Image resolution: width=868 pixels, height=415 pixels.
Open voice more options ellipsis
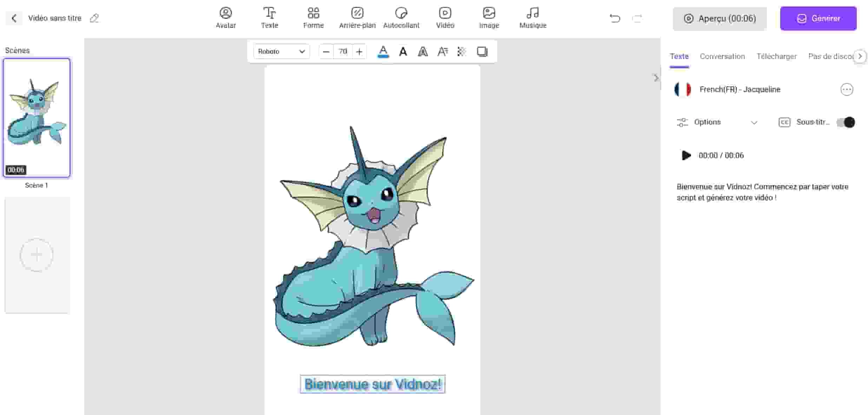[x=847, y=90]
